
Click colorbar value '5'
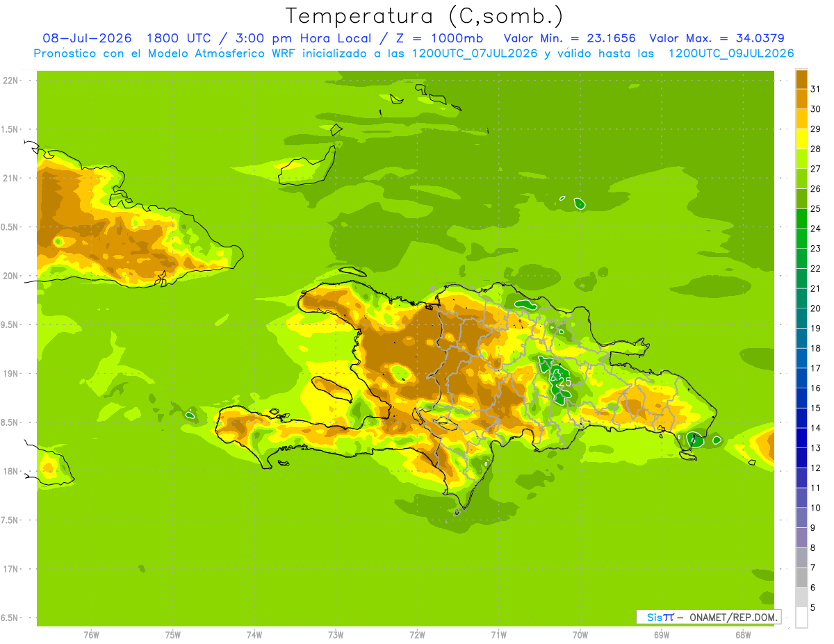(813, 608)
